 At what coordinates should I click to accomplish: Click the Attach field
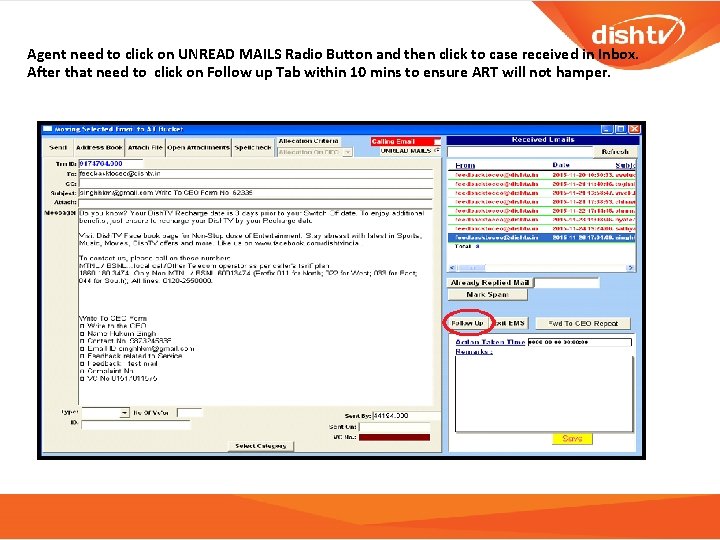255,202
